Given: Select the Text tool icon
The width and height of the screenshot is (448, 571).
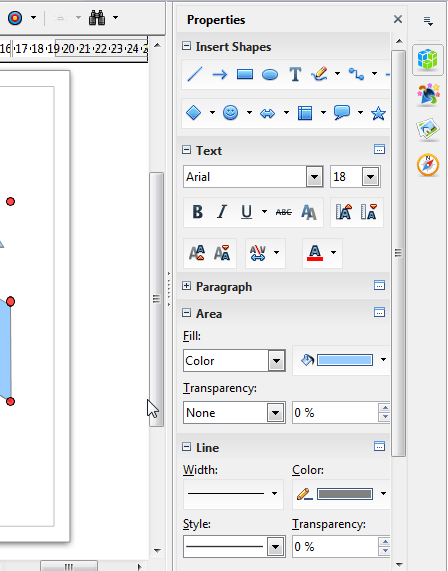Looking at the screenshot, I should coord(295,75).
